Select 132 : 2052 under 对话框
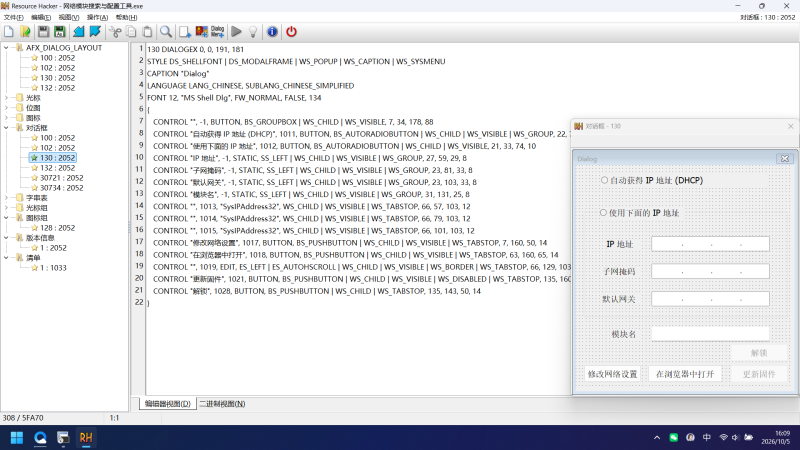Viewport: 800px width, 450px height. [57, 167]
